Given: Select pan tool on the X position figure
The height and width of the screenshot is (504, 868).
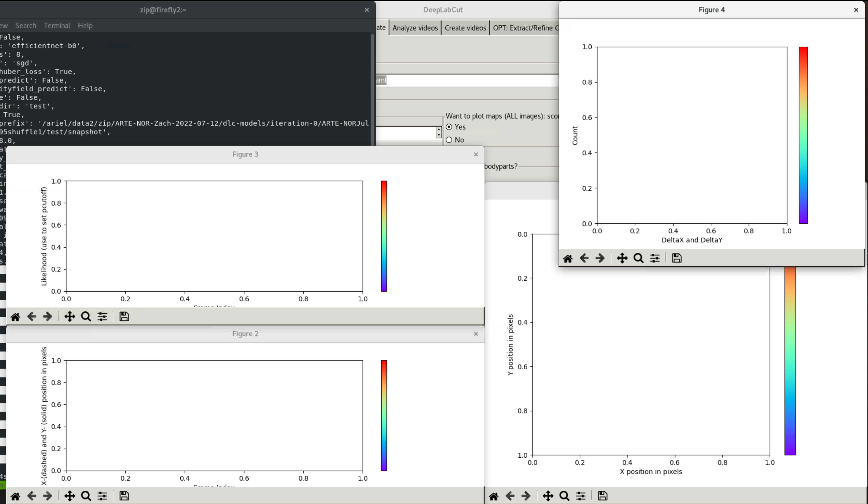Looking at the screenshot, I should (548, 496).
